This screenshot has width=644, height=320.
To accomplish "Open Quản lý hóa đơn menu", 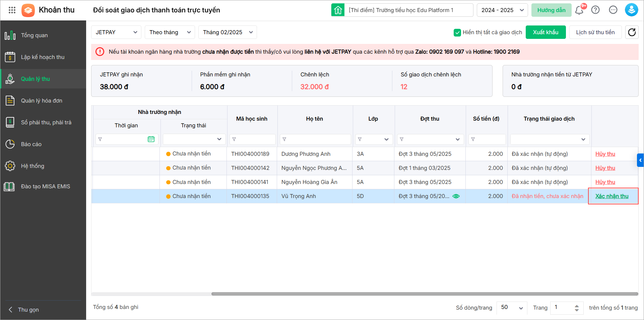I will tap(42, 101).
